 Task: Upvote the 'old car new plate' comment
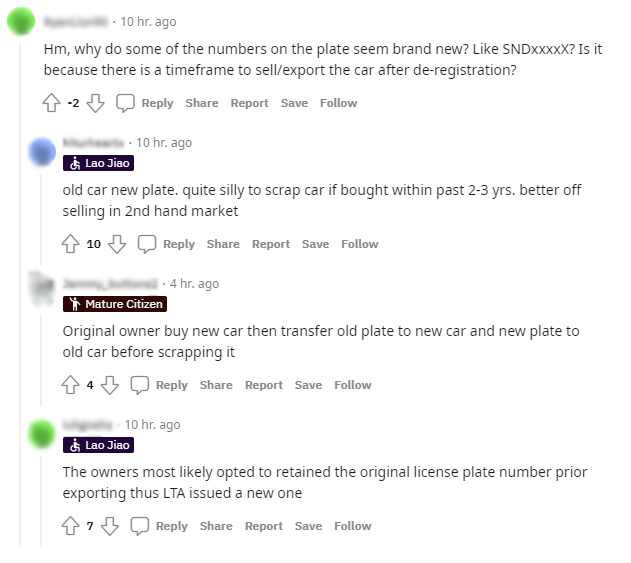[x=71, y=244]
